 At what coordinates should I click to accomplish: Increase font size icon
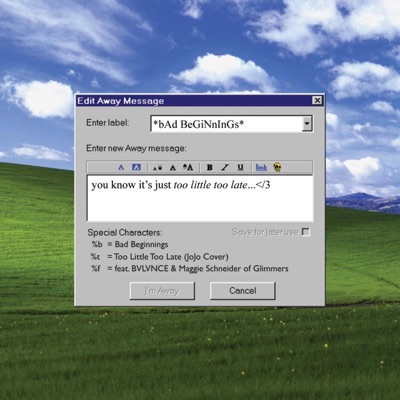(188, 167)
